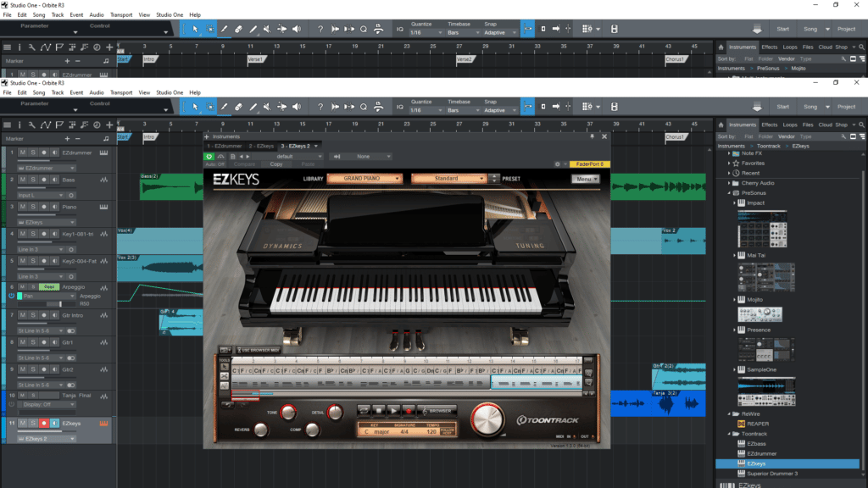Image resolution: width=868 pixels, height=488 pixels.
Task: Solo the Gtr2 track
Action: pos(33,369)
